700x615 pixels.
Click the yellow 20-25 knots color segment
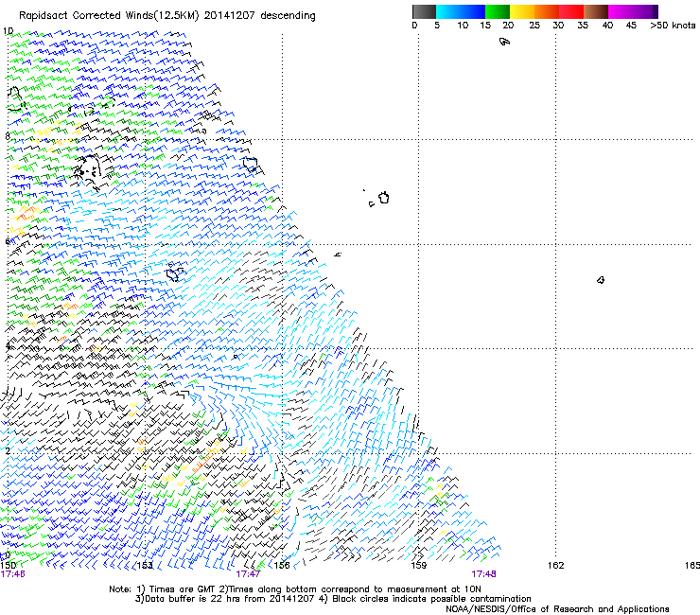(x=522, y=11)
